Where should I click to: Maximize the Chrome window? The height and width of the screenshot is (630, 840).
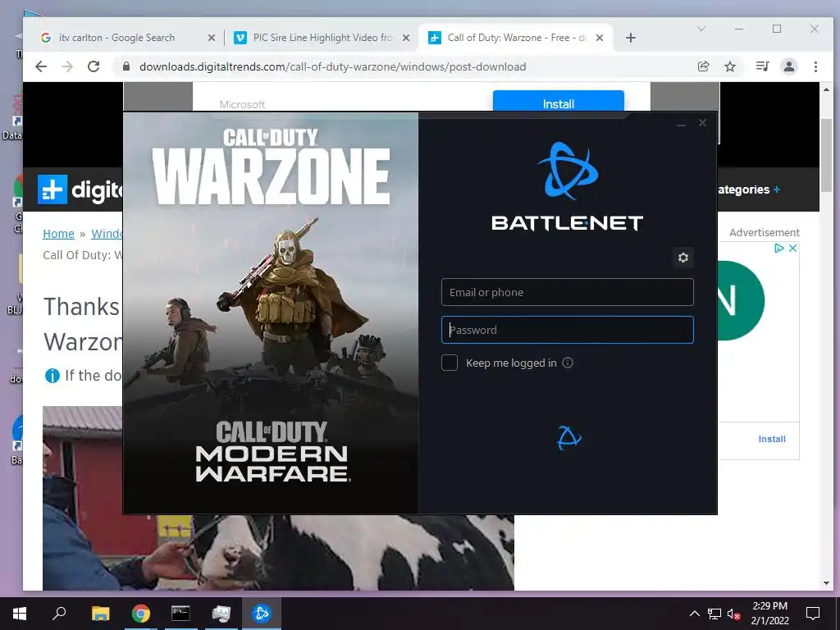pos(777,29)
